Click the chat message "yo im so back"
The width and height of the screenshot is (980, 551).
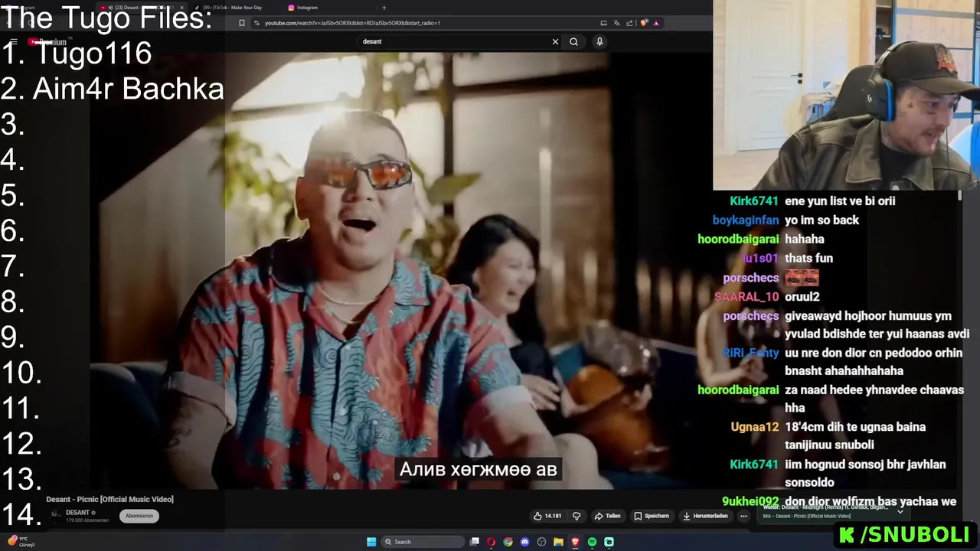(x=822, y=220)
